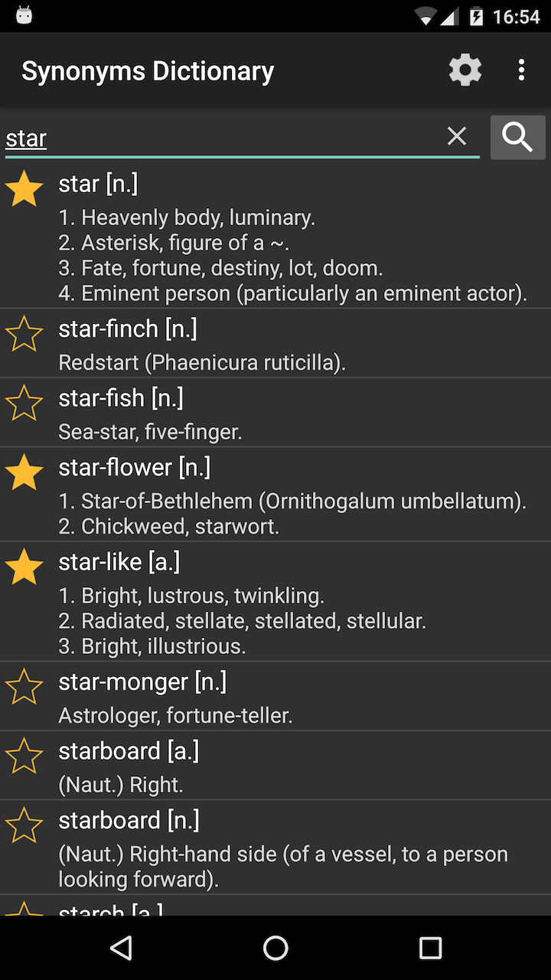Screen dimensions: 551x980
Task: Select the 'star-monger [n.]' word entry
Action: pos(291,696)
